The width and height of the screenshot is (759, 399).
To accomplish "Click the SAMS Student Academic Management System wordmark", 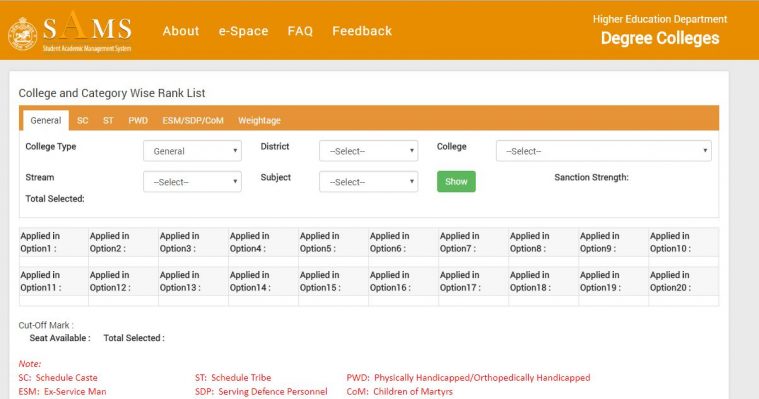I will 87,31.
